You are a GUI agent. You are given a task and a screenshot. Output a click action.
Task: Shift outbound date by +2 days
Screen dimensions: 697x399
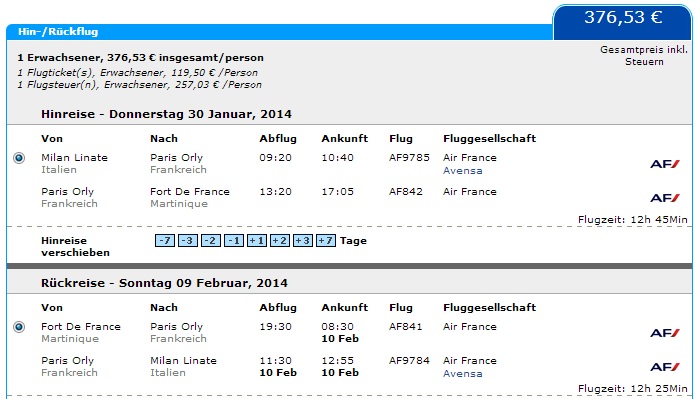pyautogui.click(x=280, y=241)
